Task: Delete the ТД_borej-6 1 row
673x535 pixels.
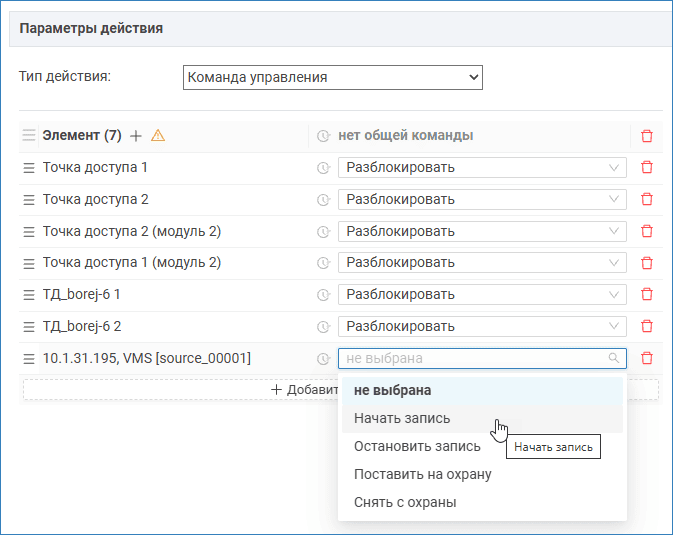Action: point(647,295)
